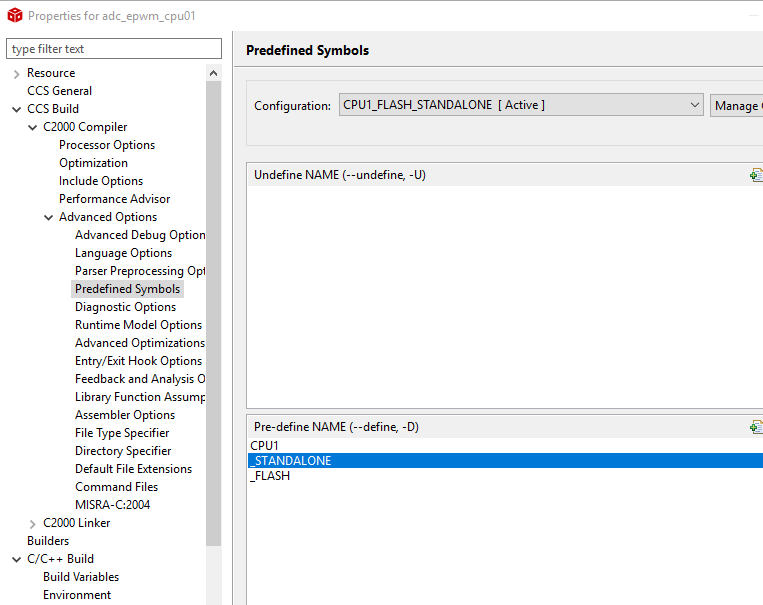Screen dimensions: 763x605
Task: Select Language Options item
Action: click(x=124, y=253)
